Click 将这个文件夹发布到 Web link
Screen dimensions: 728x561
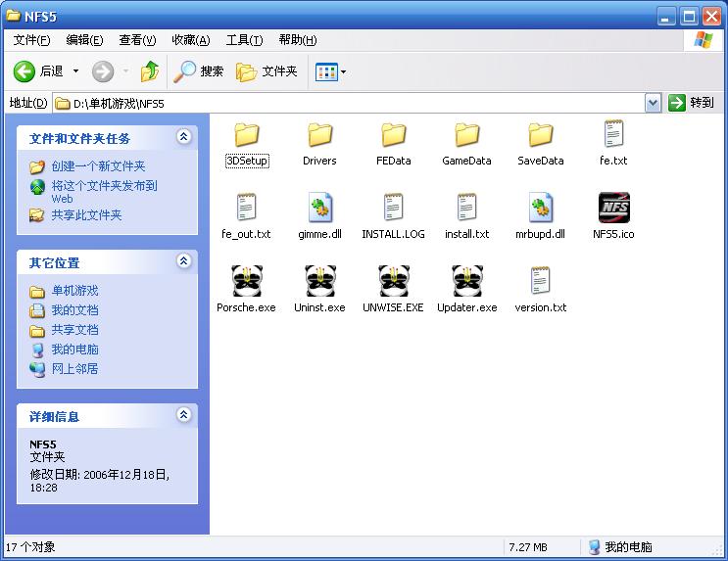click(104, 192)
